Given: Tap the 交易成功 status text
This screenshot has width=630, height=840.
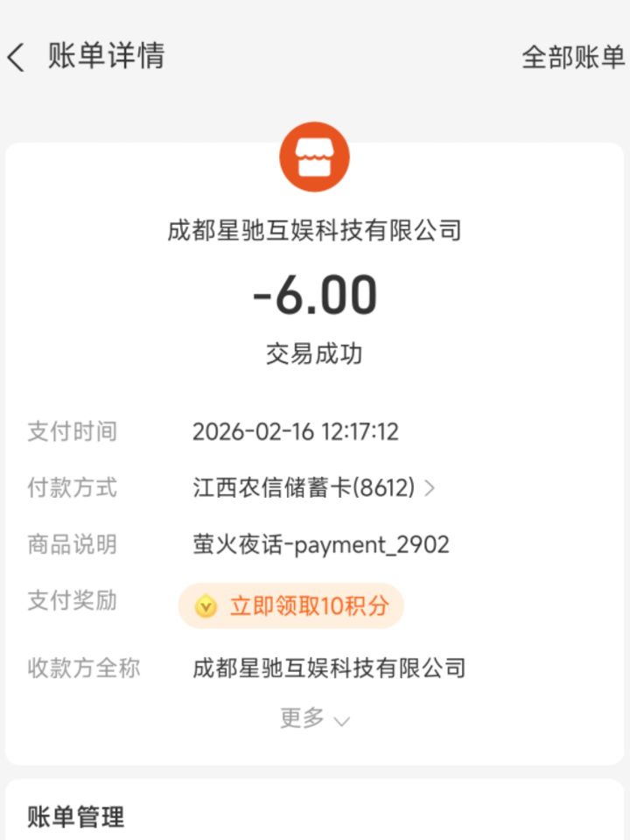Looking at the screenshot, I should [x=314, y=354].
